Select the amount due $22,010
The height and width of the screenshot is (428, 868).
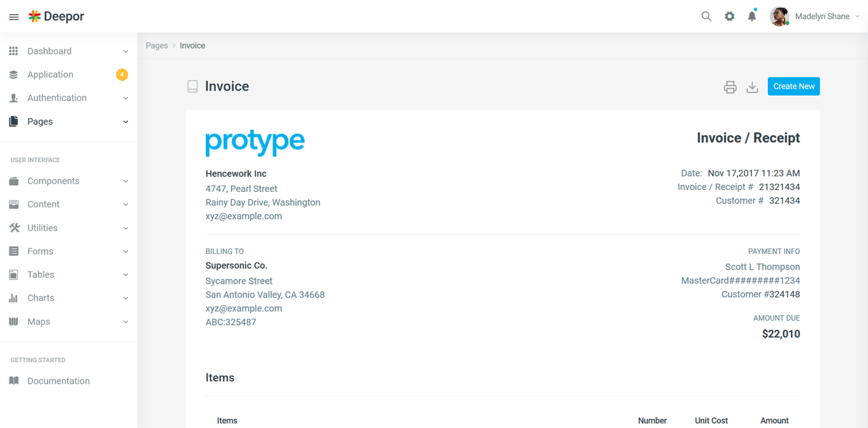(781, 334)
